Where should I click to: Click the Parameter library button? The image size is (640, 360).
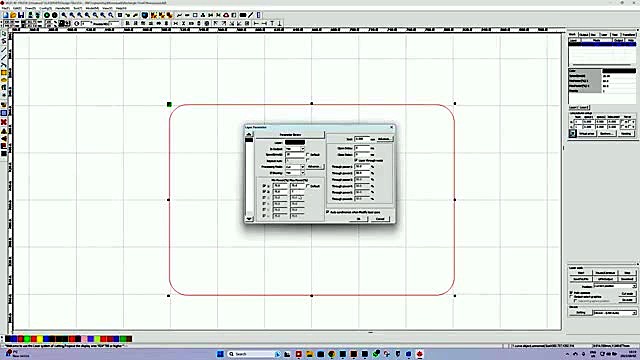[x=290, y=134]
